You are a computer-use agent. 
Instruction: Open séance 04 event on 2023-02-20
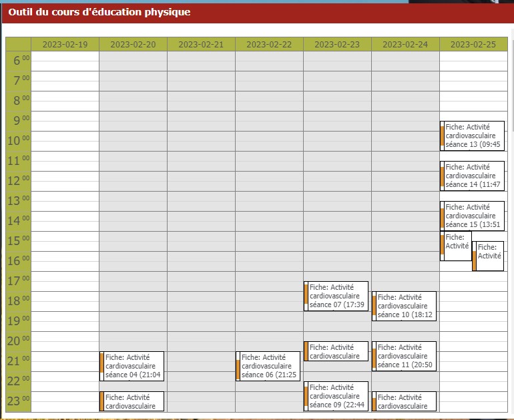click(134, 366)
